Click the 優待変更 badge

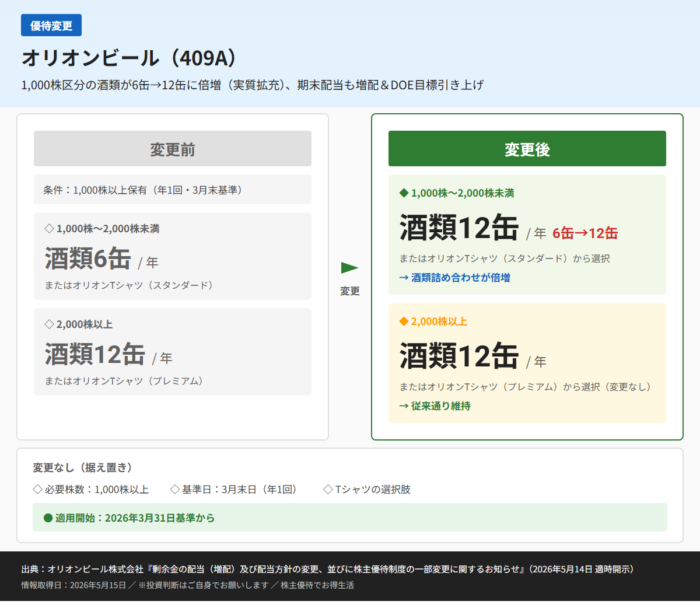click(x=51, y=26)
